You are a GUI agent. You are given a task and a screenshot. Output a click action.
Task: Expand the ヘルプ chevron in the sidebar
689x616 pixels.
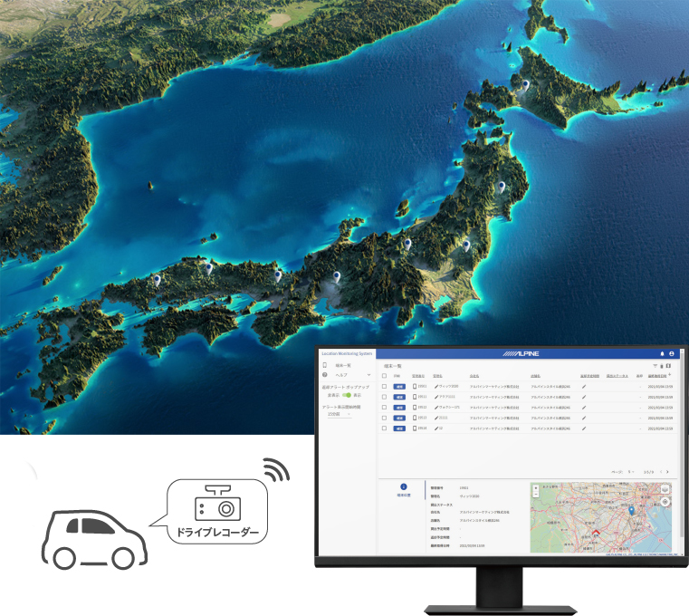(368, 375)
